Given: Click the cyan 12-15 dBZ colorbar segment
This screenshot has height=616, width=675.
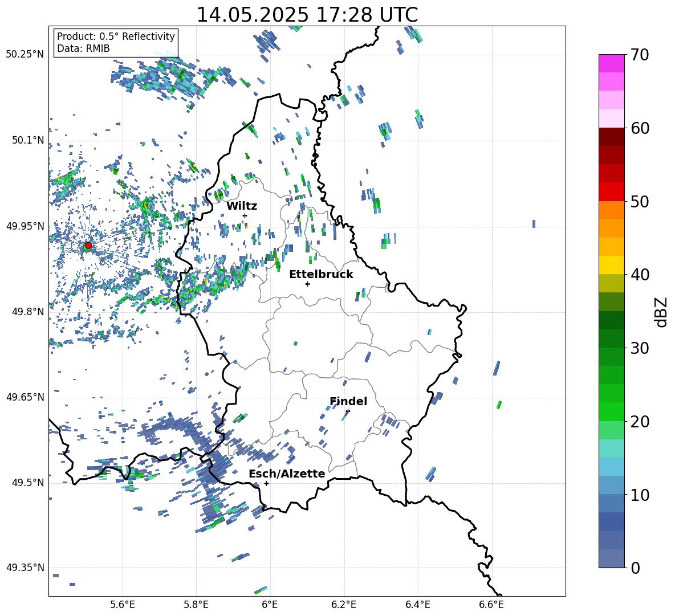Looking at the screenshot, I should coord(611,467).
